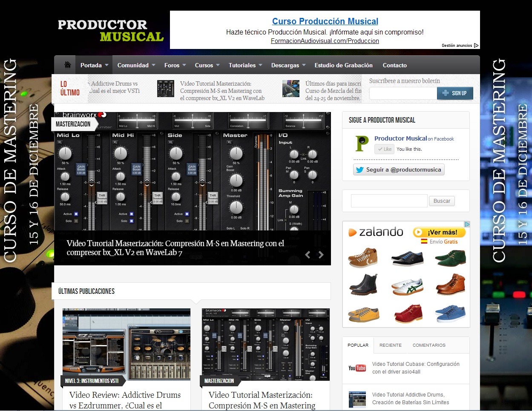532x411 pixels.
Task: Expand the Descargas dropdown menu
Action: click(x=288, y=65)
